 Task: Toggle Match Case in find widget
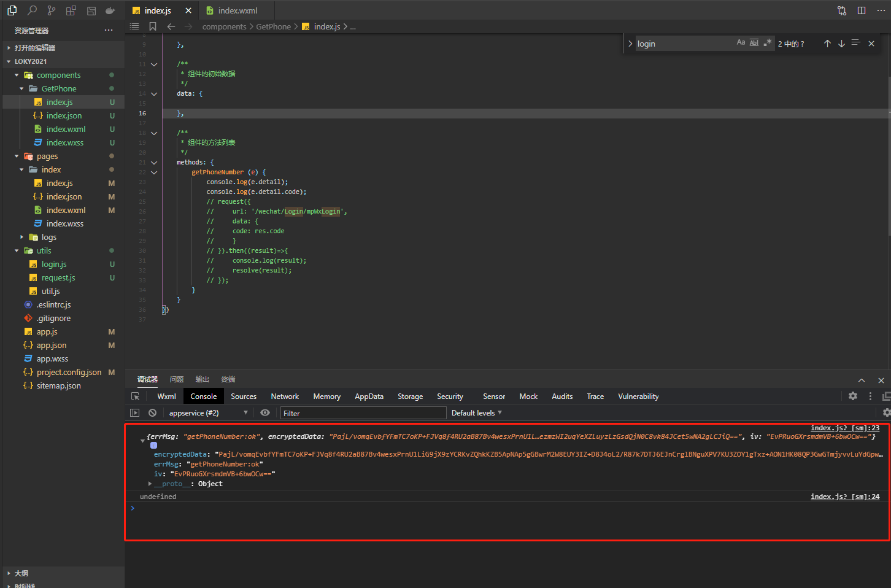point(741,43)
